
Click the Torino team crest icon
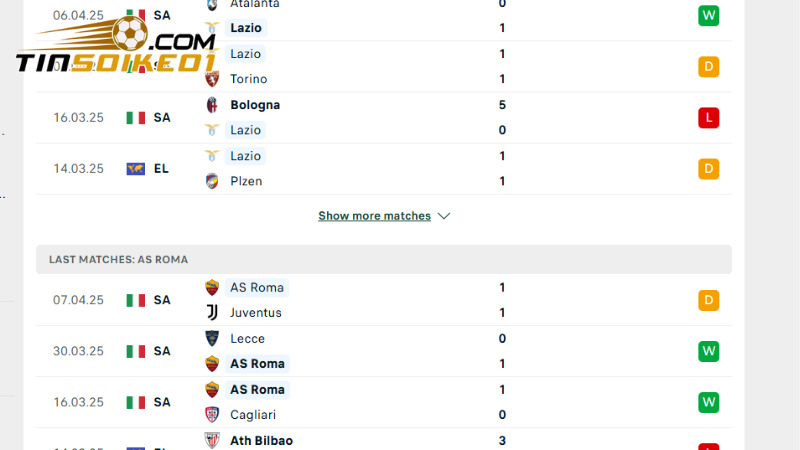coord(212,79)
